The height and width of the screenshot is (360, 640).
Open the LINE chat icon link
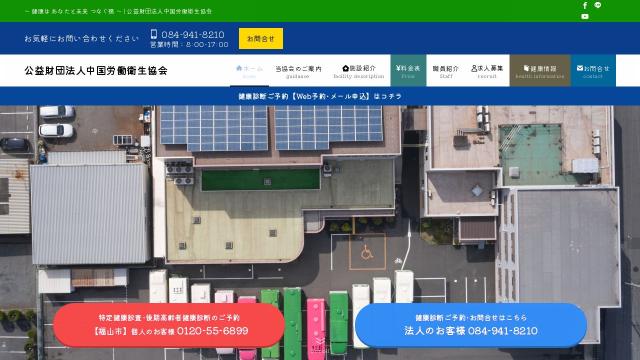598,5
